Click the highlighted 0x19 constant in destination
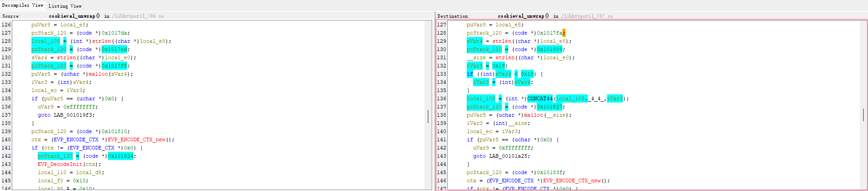The image size is (868, 191). (x=527, y=74)
